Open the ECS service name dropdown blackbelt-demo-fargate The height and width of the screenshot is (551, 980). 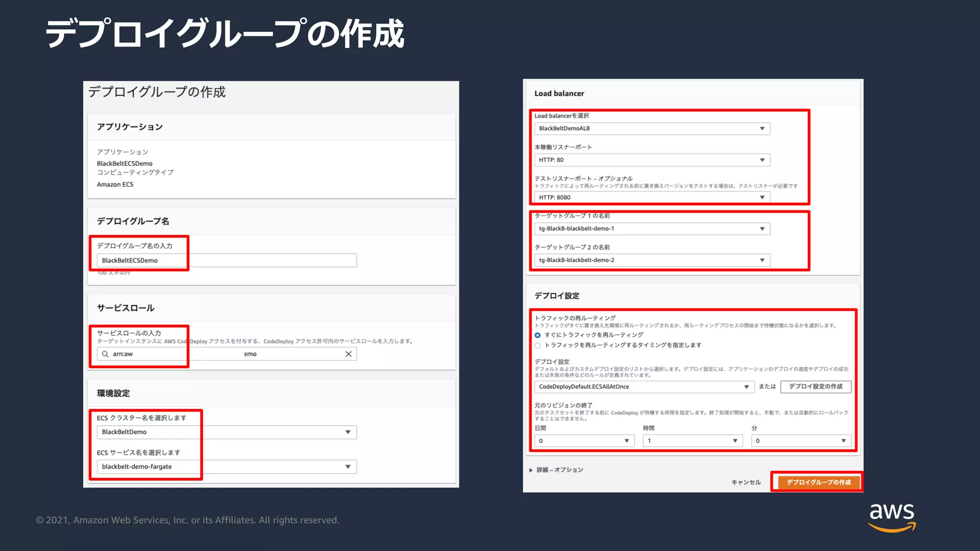227,467
